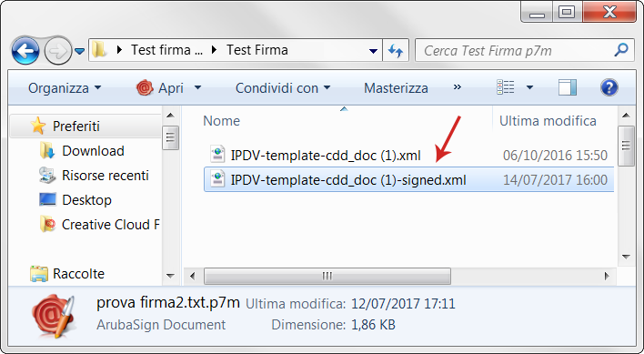Refresh the folder with the refresh icon
This screenshot has width=644, height=354.
[x=396, y=51]
